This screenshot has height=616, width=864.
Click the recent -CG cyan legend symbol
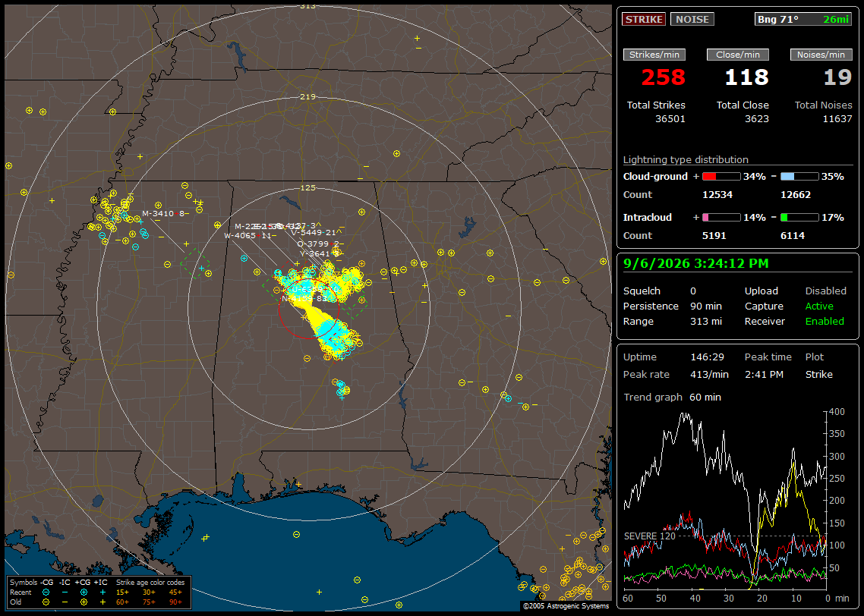[46, 592]
